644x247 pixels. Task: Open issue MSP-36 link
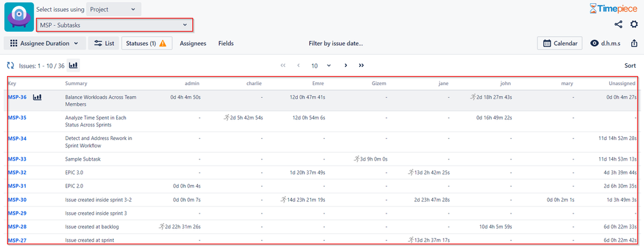tap(17, 97)
